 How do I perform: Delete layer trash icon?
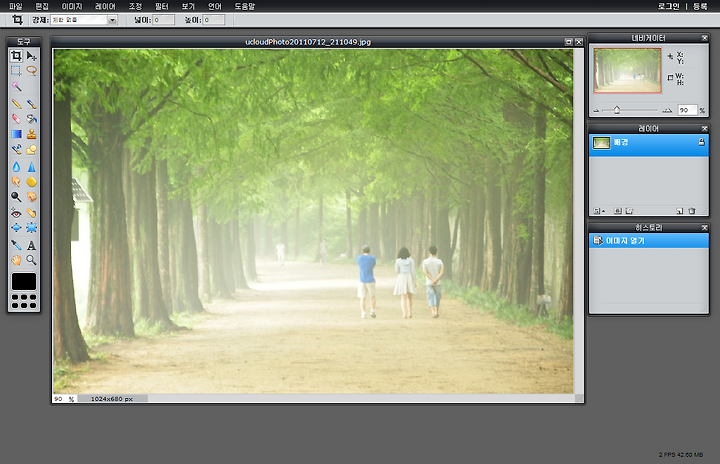(x=692, y=211)
